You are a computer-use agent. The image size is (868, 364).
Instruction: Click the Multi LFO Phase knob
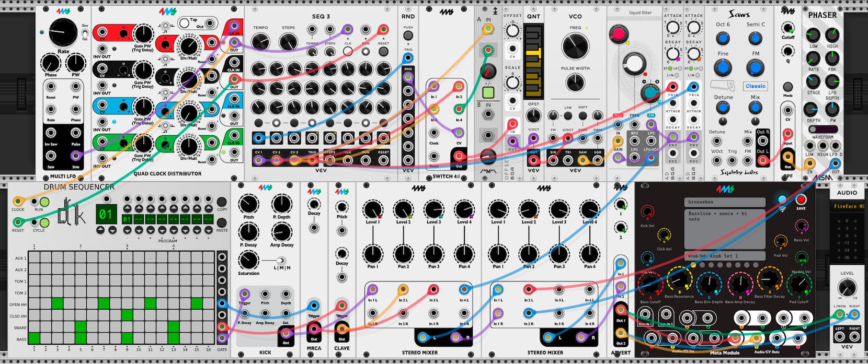51,63
